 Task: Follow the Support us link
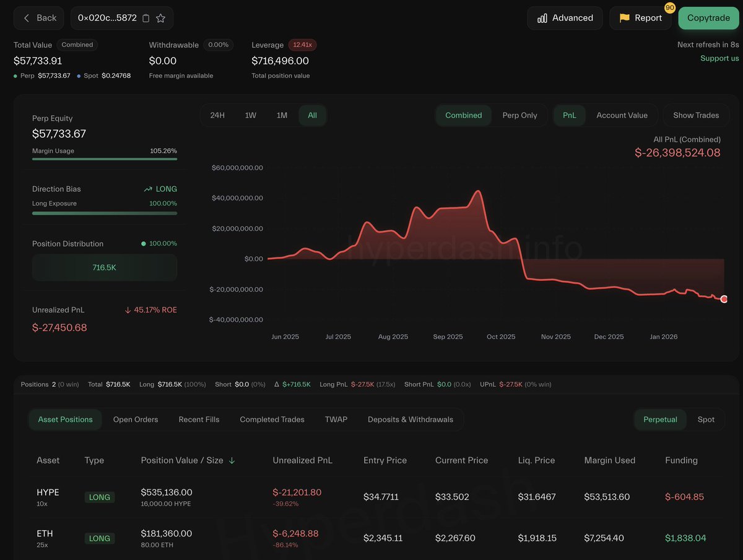click(x=719, y=58)
